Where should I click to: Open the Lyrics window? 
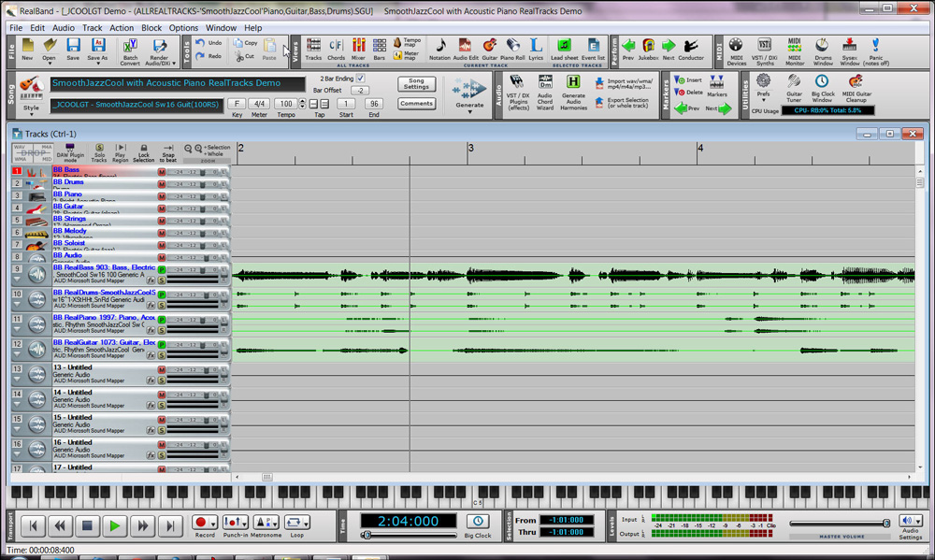(536, 49)
